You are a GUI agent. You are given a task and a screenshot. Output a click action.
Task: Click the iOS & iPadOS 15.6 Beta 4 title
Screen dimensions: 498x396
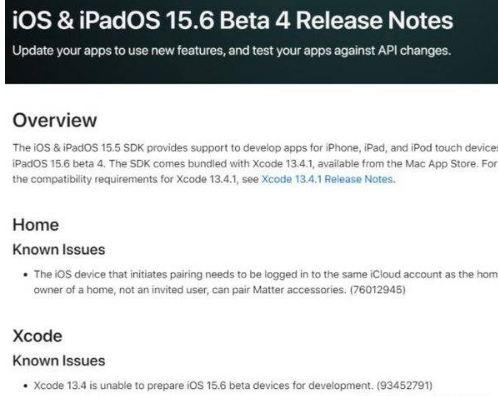(x=233, y=21)
